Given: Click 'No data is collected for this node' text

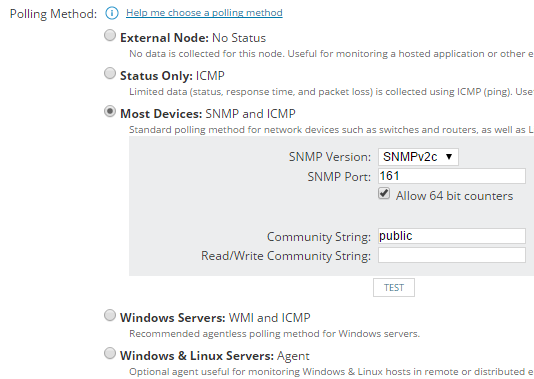Looking at the screenshot, I should [331, 54].
